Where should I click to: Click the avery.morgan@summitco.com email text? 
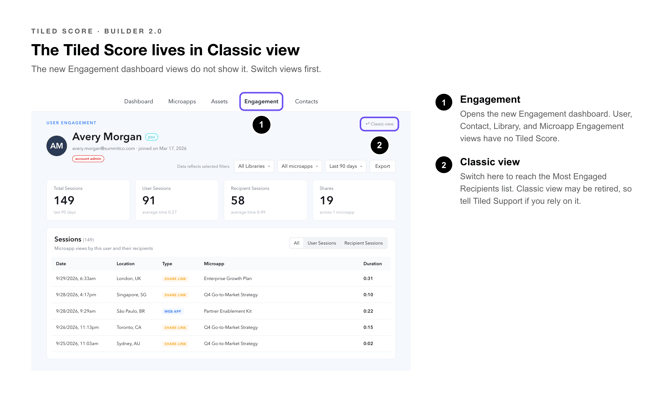point(104,148)
